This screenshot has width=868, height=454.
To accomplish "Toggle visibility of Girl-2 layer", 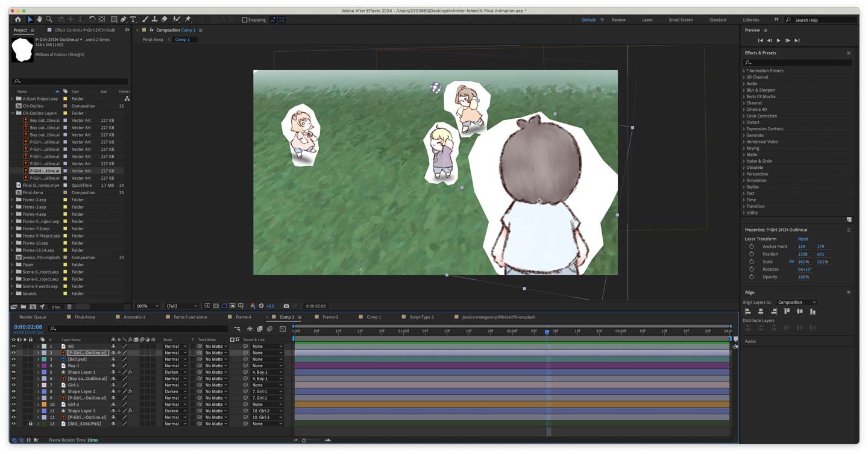I will coord(13,404).
